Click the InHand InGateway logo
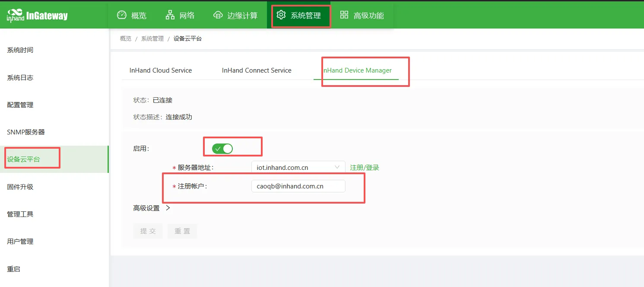Screen dimensions: 644x287 [x=37, y=16]
